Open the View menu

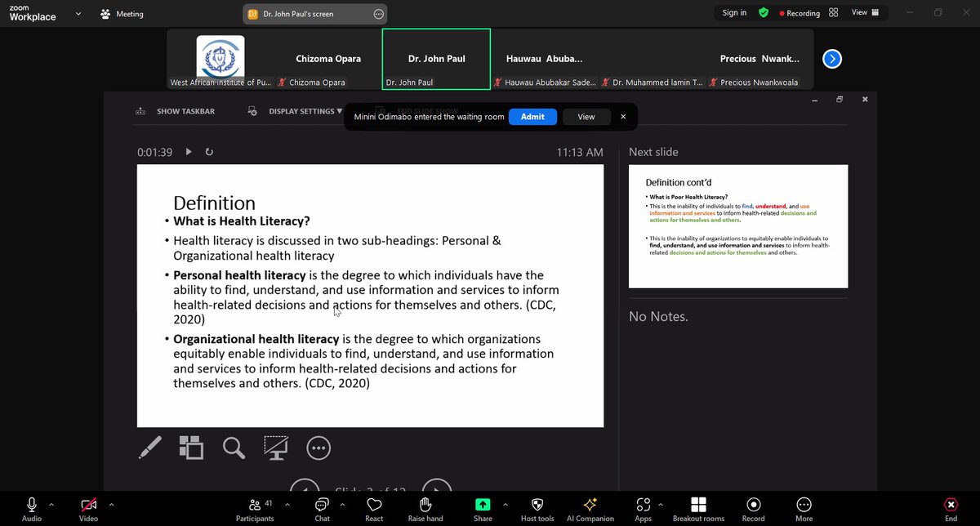click(x=866, y=13)
